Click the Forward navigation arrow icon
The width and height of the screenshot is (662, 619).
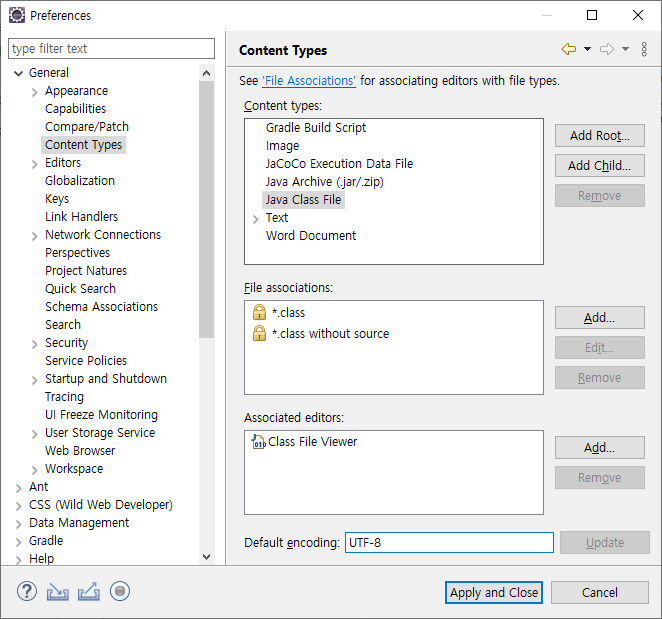(x=607, y=49)
